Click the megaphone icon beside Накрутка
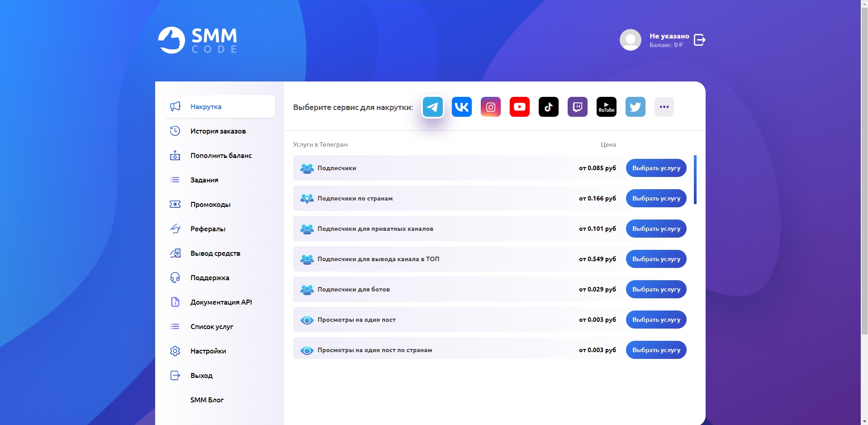The image size is (868, 425). tap(175, 106)
